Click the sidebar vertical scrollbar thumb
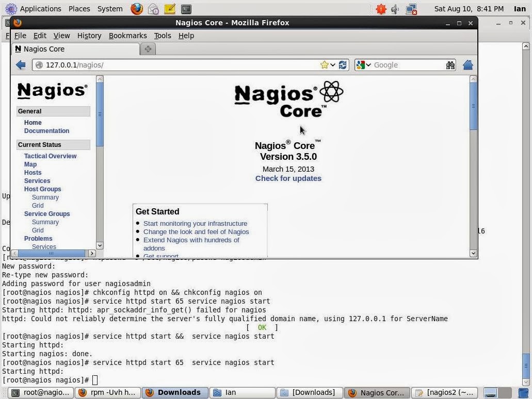 click(x=100, y=114)
